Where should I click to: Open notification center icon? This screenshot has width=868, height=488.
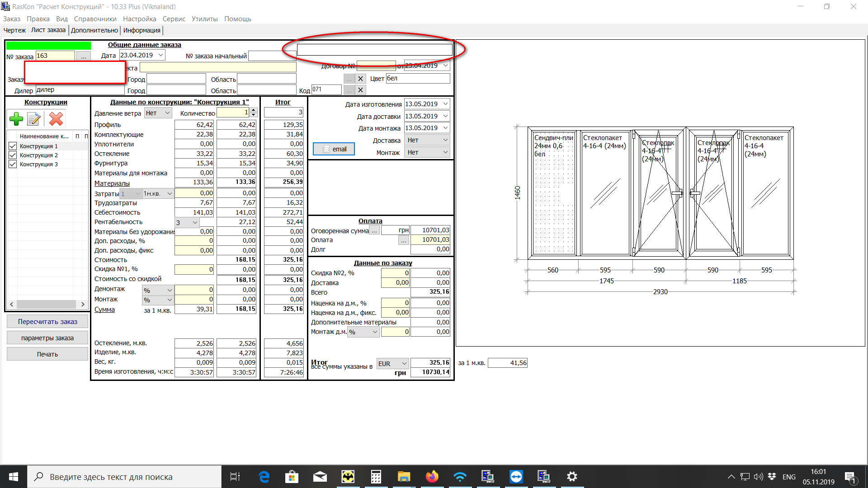click(850, 477)
